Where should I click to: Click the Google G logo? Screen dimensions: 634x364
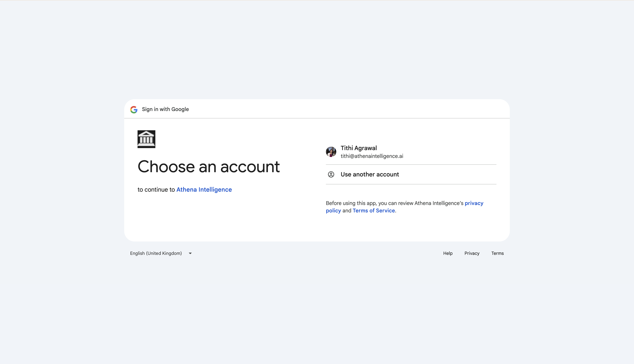134,110
